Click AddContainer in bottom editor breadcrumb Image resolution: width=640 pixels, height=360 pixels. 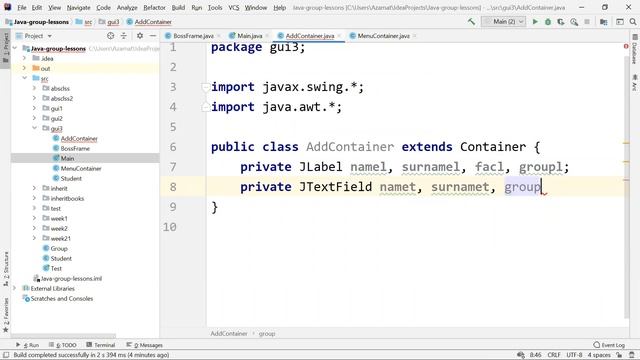[229, 333]
